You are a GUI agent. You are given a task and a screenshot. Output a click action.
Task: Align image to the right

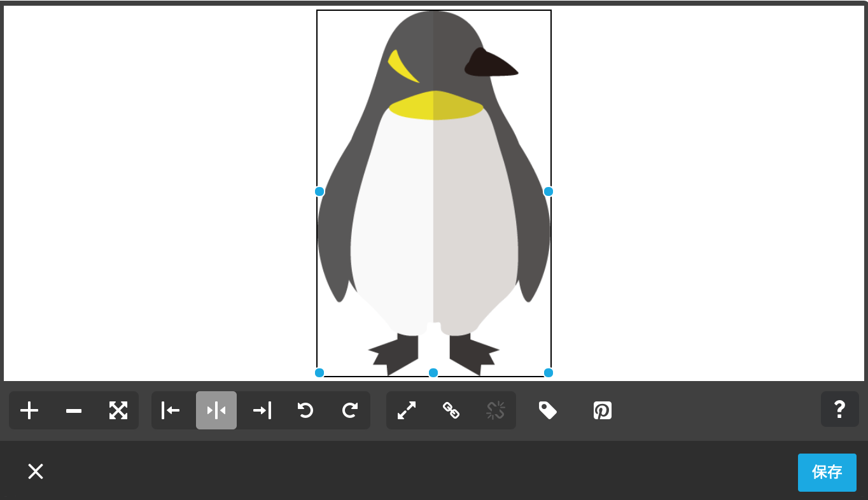(x=262, y=410)
